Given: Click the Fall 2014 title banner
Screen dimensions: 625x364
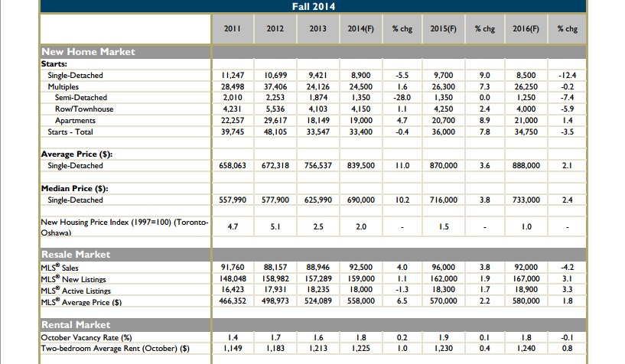Looking at the screenshot, I should pos(314,6).
